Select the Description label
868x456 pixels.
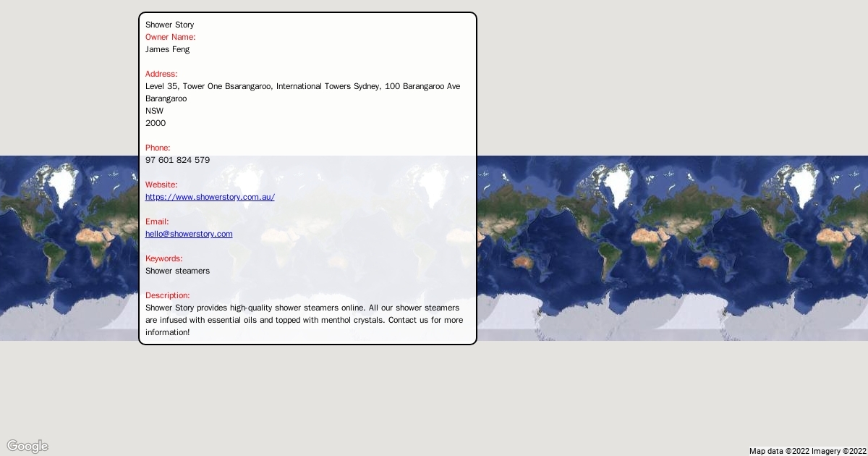pos(167,295)
